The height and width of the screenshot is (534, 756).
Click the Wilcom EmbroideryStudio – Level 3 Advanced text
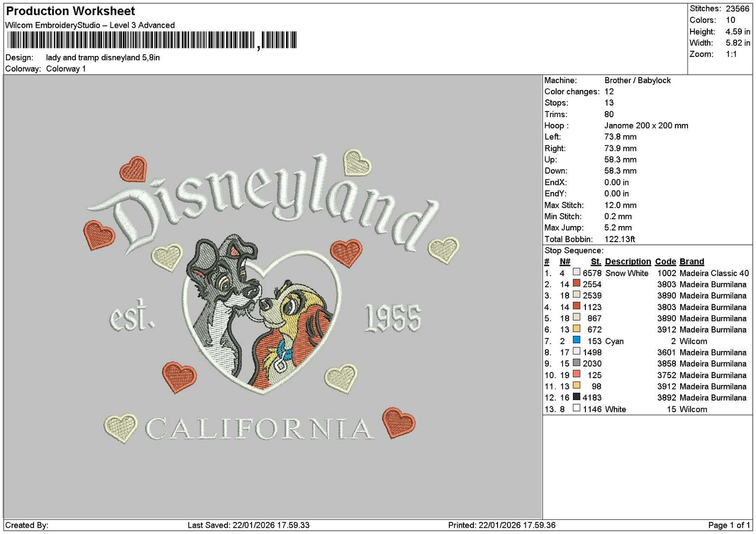(x=90, y=25)
